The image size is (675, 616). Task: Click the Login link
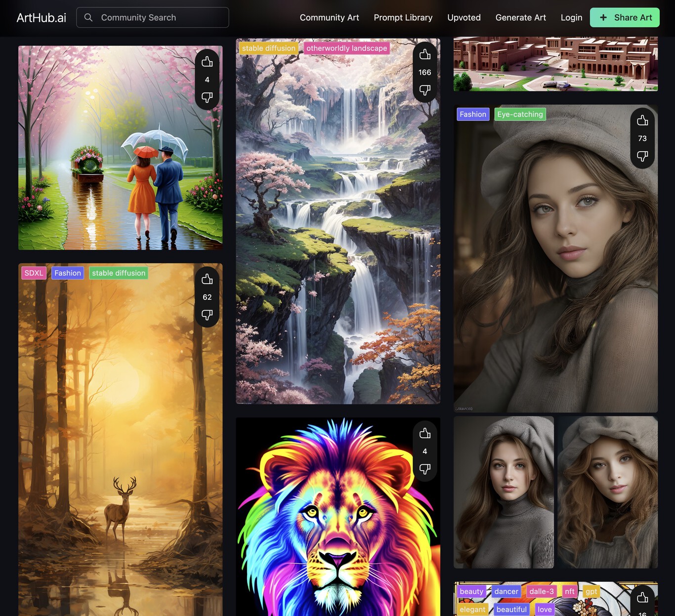(x=571, y=17)
